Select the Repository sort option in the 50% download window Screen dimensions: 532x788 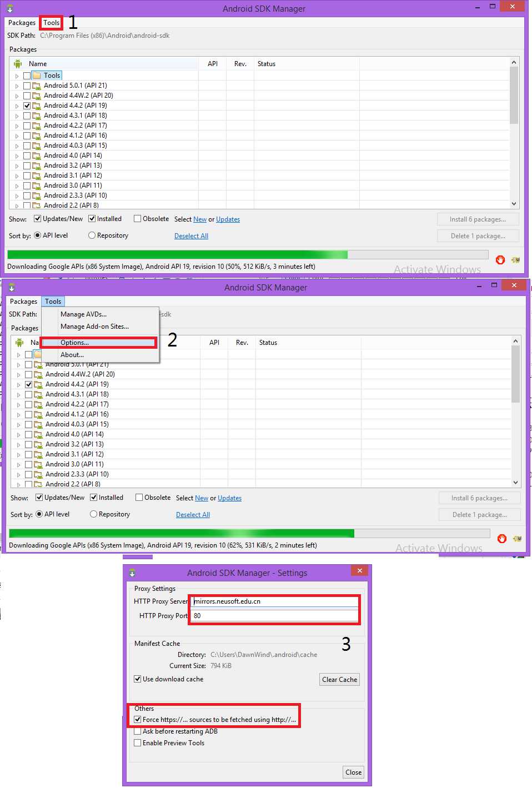click(92, 235)
